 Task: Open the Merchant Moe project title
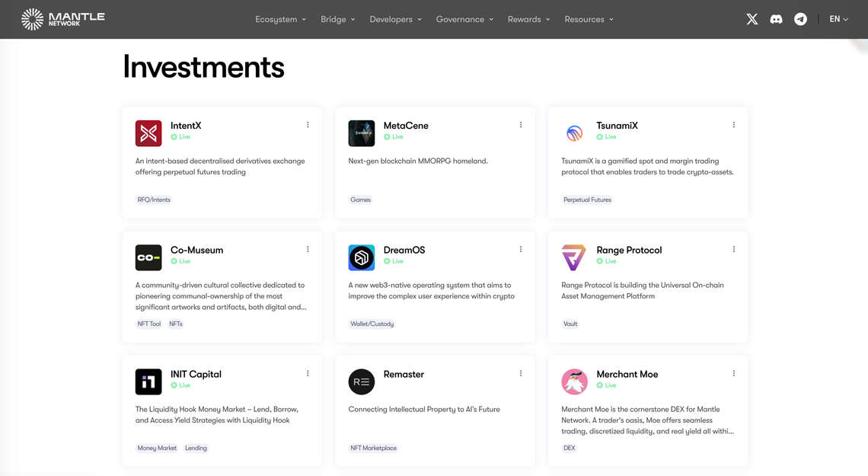click(627, 374)
